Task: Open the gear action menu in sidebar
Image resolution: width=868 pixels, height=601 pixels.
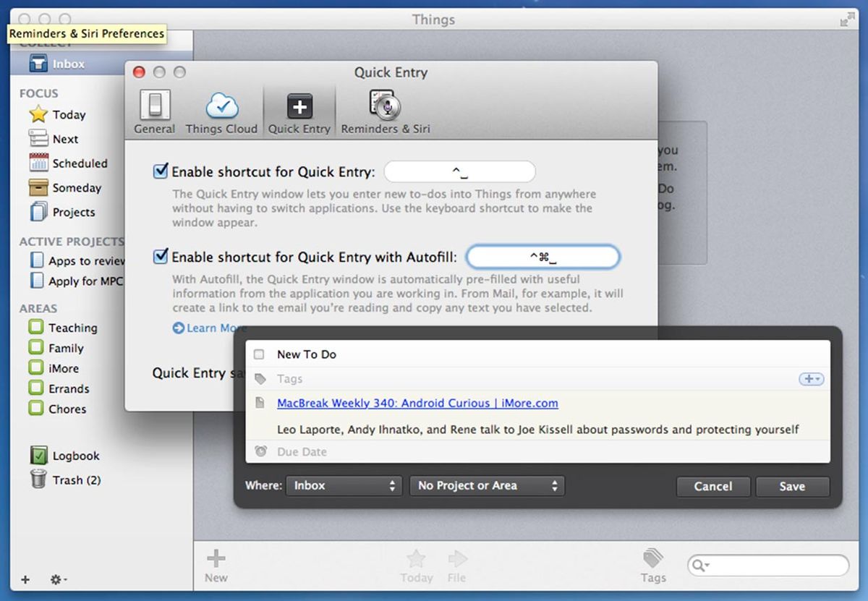Action: coord(58,579)
